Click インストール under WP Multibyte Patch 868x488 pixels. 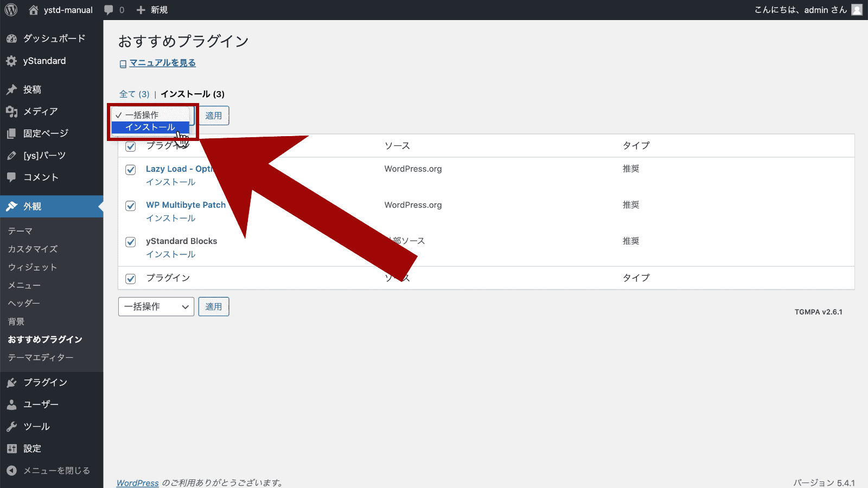171,218
